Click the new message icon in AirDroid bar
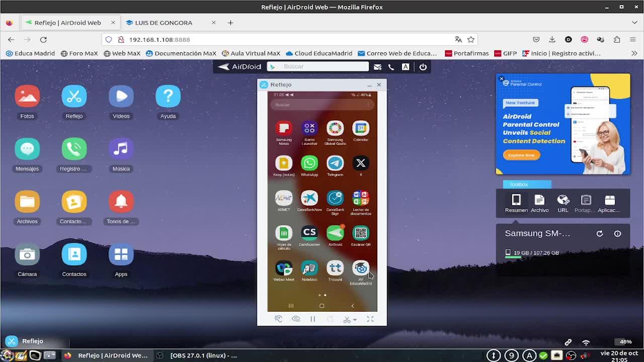 pos(377,67)
